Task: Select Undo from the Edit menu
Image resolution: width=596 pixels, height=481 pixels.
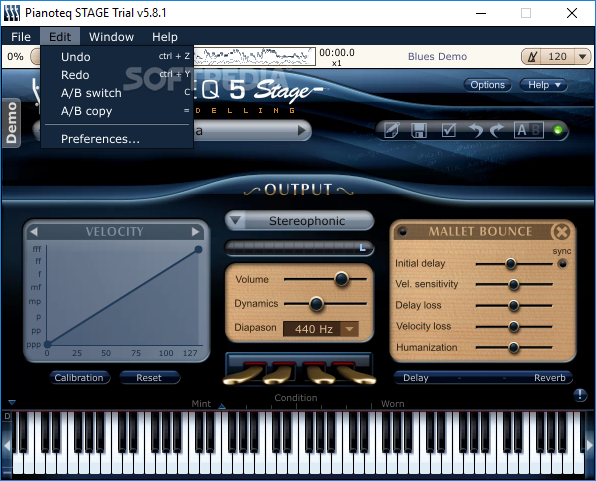Action: pos(117,57)
